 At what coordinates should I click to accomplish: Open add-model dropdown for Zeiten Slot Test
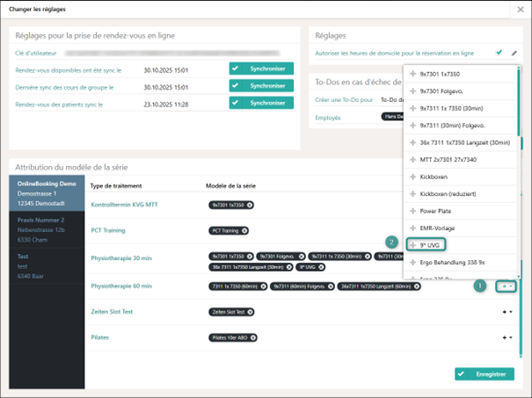coord(506,312)
